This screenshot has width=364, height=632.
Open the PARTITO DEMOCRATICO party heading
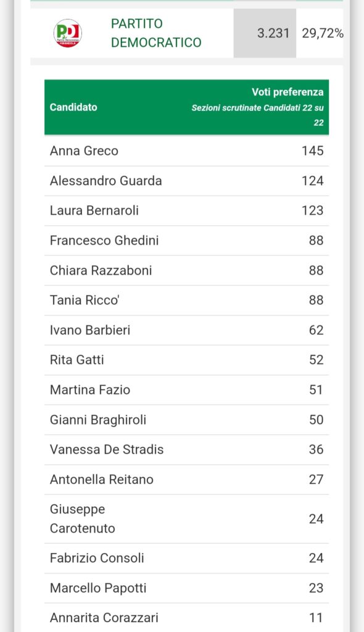click(156, 33)
